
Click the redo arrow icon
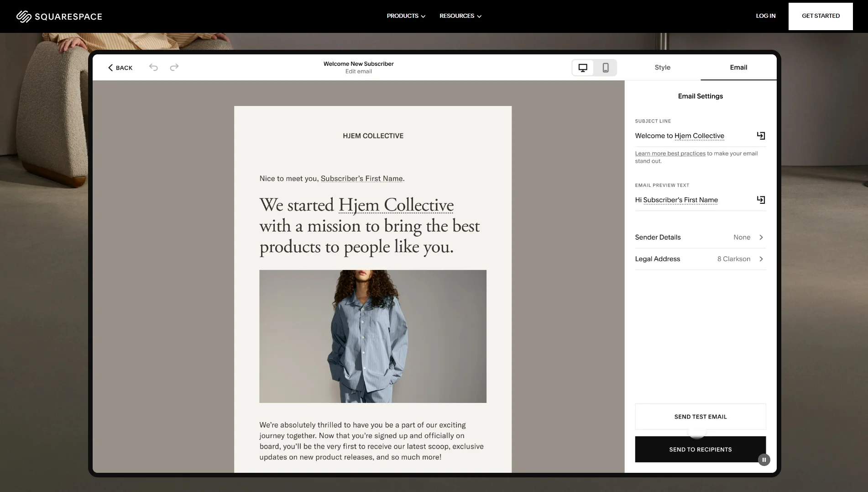174,67
